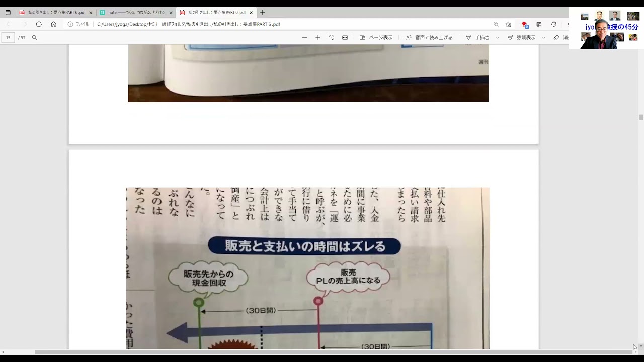Select the eraser tool in PDF toolbar
The width and height of the screenshot is (644, 362).
556,38
